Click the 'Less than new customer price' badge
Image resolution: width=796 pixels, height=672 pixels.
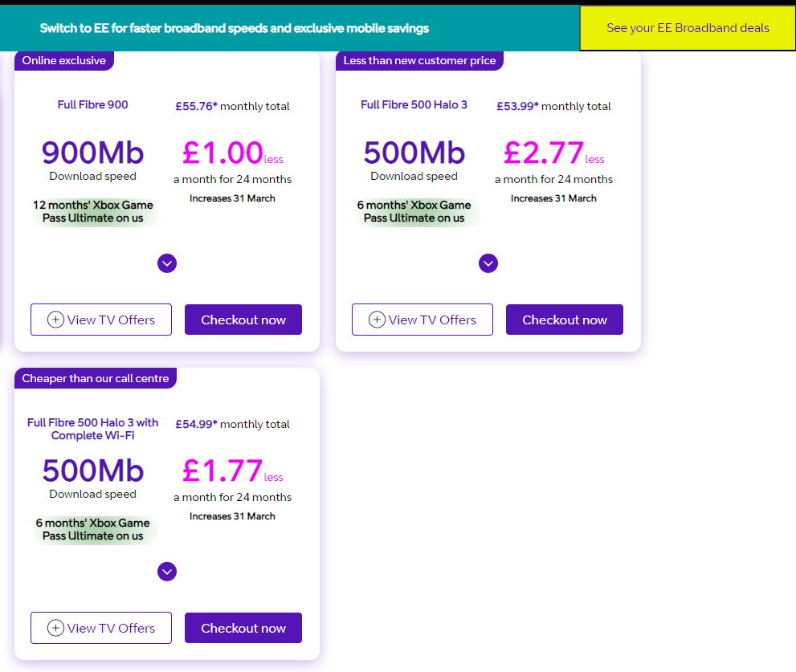[419, 60]
